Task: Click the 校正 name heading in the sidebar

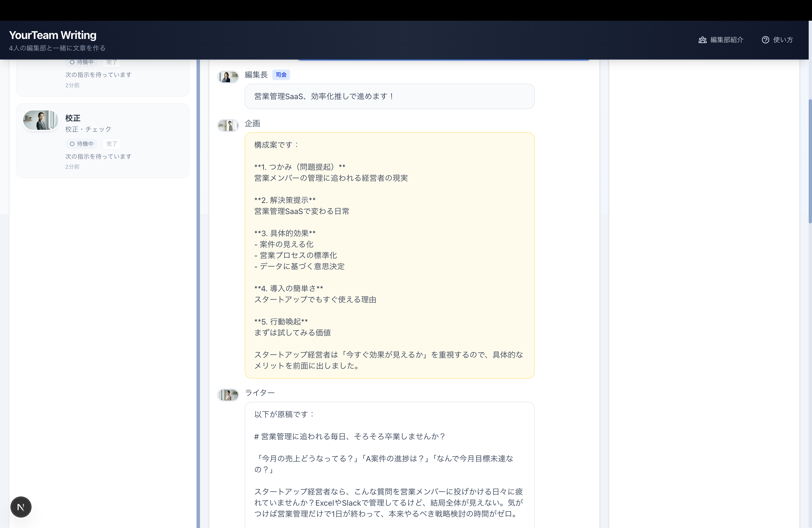Action: tap(73, 118)
